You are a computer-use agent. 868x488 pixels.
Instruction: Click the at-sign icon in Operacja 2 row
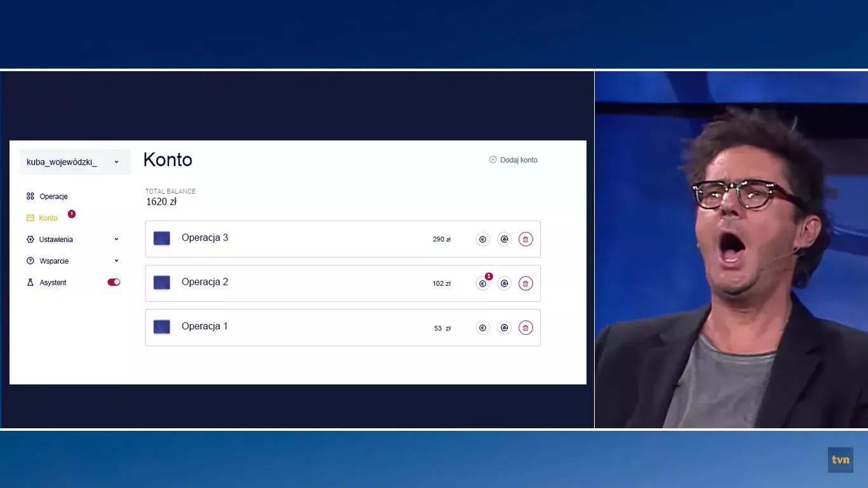(505, 283)
